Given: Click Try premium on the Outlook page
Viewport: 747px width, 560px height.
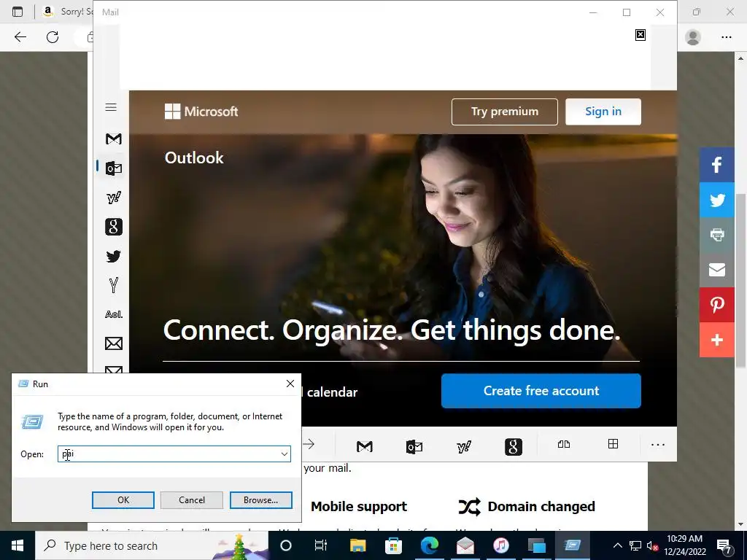Looking at the screenshot, I should (505, 112).
